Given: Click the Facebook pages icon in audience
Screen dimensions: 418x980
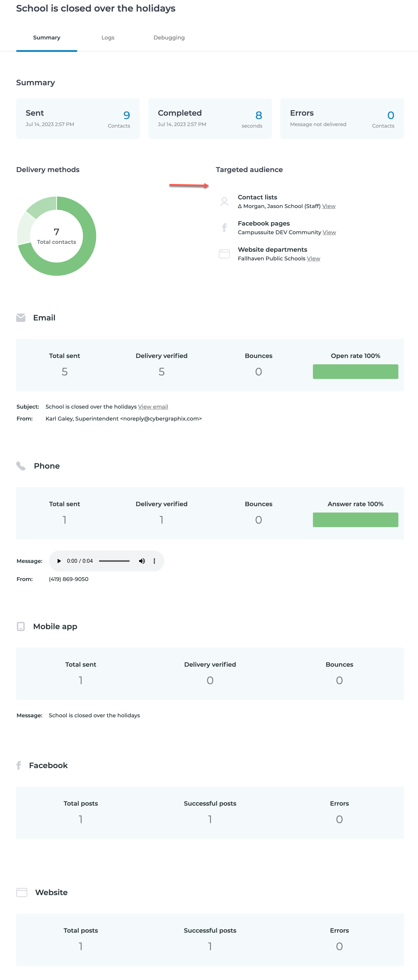Looking at the screenshot, I should (224, 227).
